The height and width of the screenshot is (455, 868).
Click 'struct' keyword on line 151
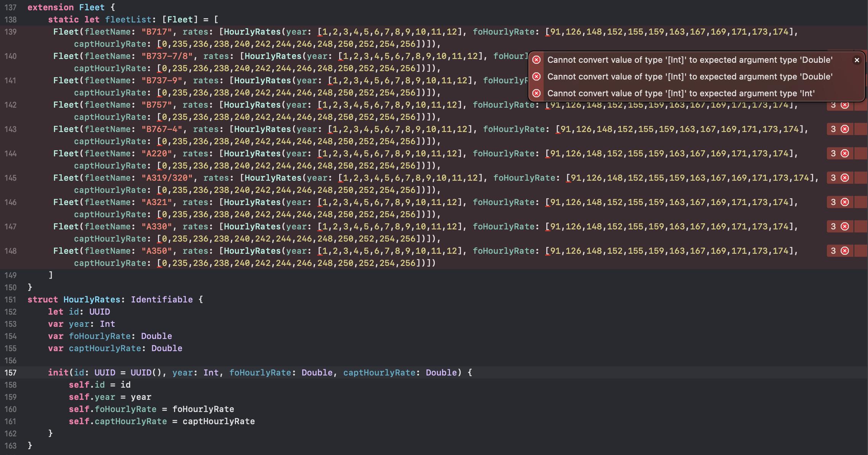tap(43, 299)
